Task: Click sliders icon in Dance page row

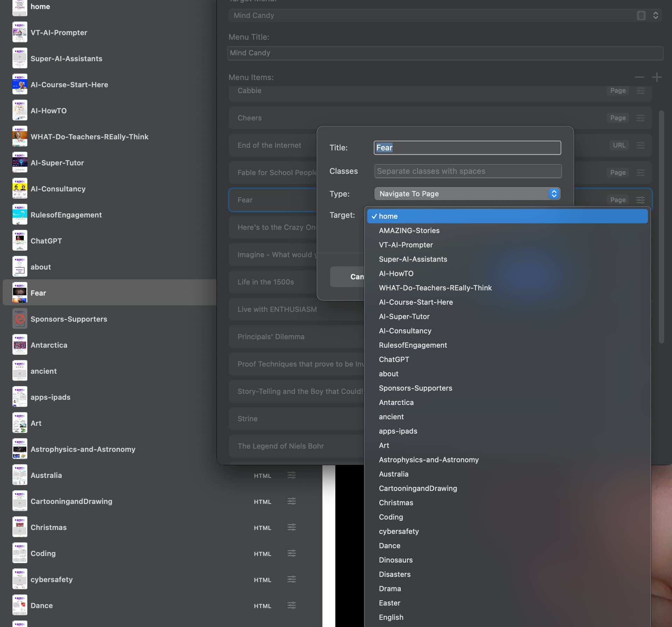Action: pos(292,605)
